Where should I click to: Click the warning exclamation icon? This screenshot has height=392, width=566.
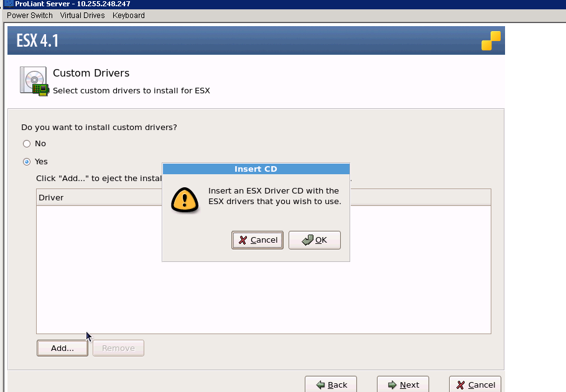(185, 200)
